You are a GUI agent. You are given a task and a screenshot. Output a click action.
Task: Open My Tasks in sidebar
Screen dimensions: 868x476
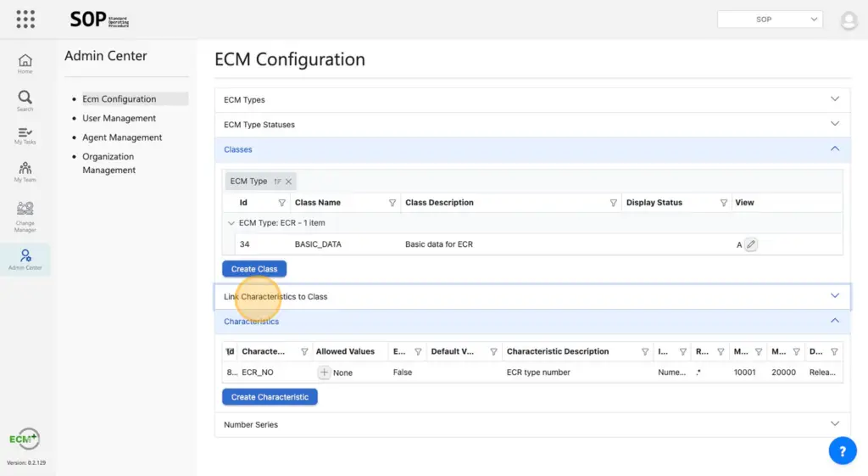coord(25,136)
